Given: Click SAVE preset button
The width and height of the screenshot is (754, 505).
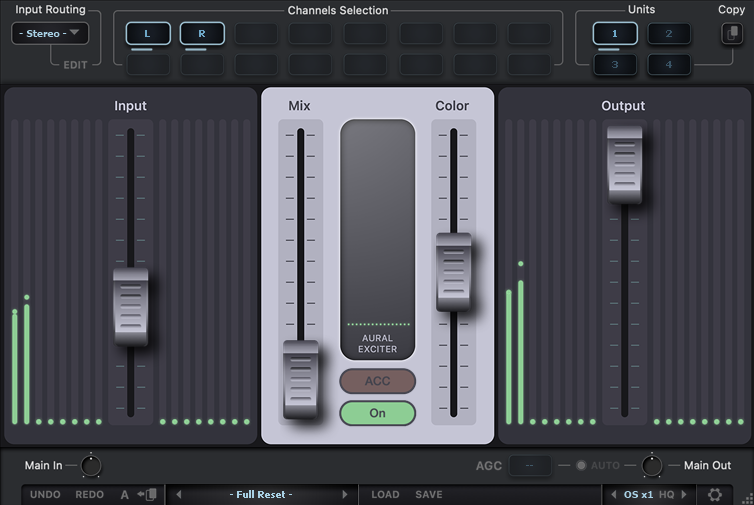Looking at the screenshot, I should click(x=429, y=494).
